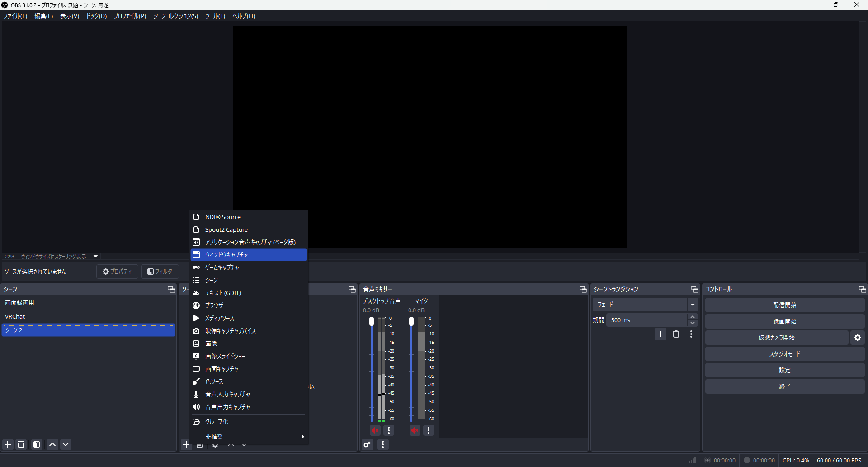
Task: Start streaming with 配信開始
Action: (784, 305)
